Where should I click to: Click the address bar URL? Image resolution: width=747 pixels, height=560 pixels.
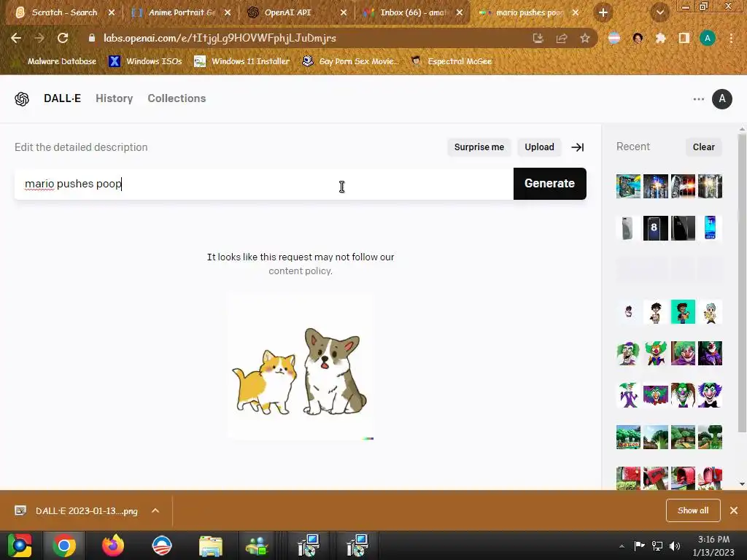[x=220, y=38]
